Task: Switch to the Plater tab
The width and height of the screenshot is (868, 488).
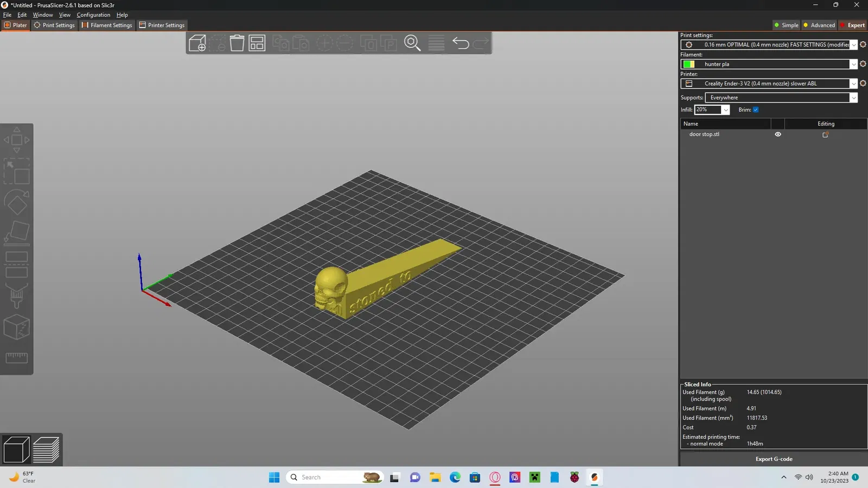Action: point(16,25)
